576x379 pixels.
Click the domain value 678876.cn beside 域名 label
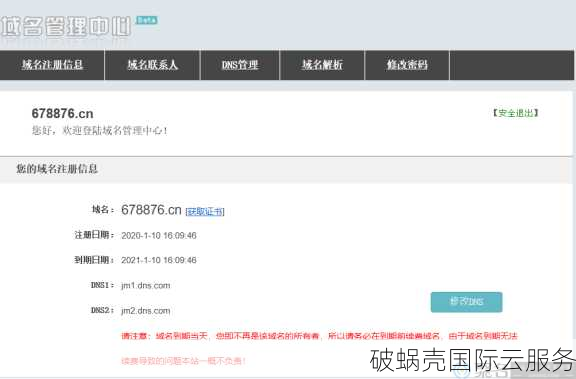pos(151,210)
